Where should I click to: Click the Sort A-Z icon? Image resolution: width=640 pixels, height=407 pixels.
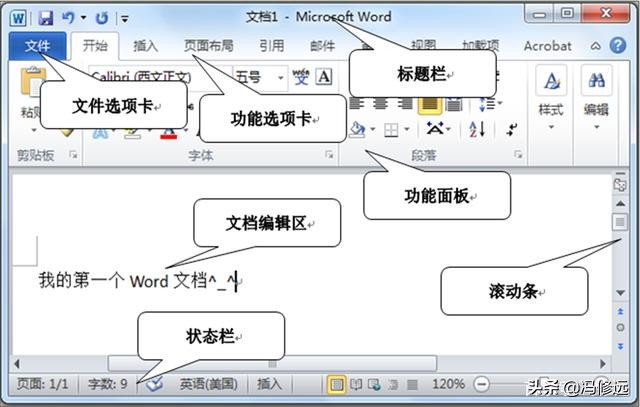477,129
